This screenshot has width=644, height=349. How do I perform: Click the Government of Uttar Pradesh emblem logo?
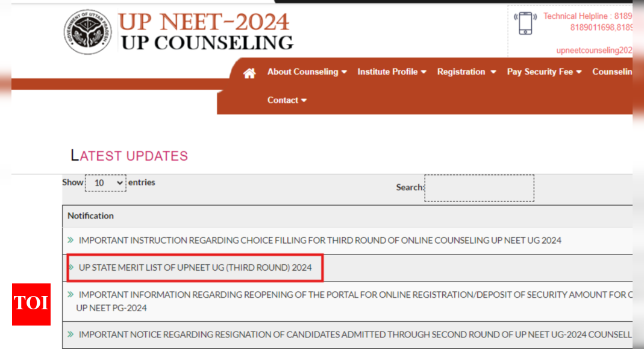(x=87, y=32)
